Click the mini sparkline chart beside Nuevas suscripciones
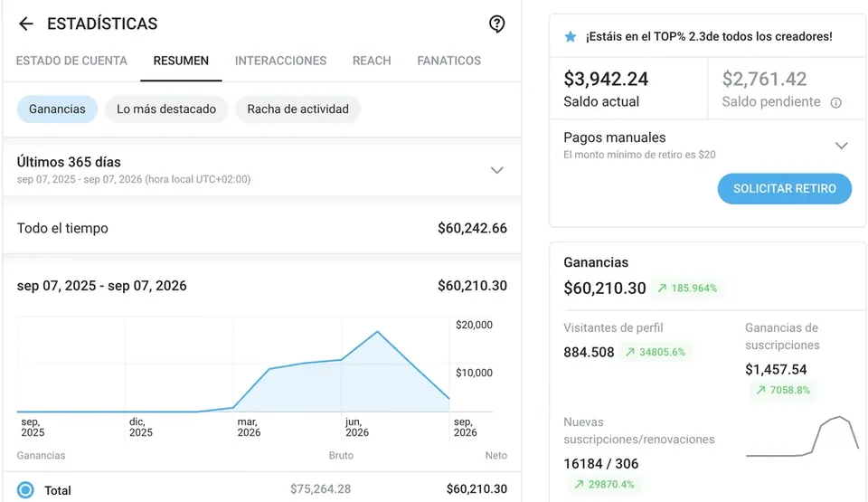 click(x=802, y=437)
